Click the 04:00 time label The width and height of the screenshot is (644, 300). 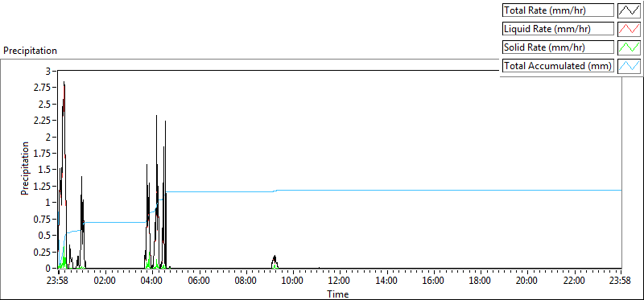152,282
